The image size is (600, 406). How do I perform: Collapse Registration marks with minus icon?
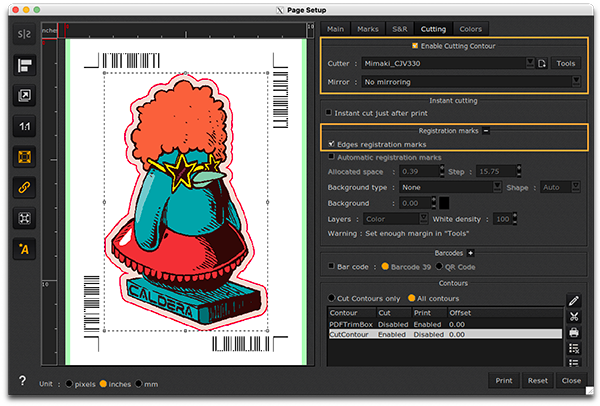(x=486, y=131)
